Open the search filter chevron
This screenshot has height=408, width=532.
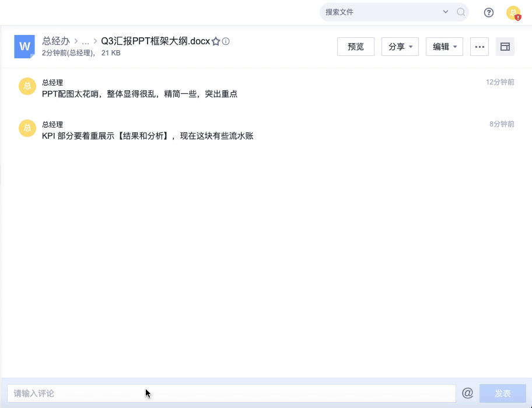point(446,12)
